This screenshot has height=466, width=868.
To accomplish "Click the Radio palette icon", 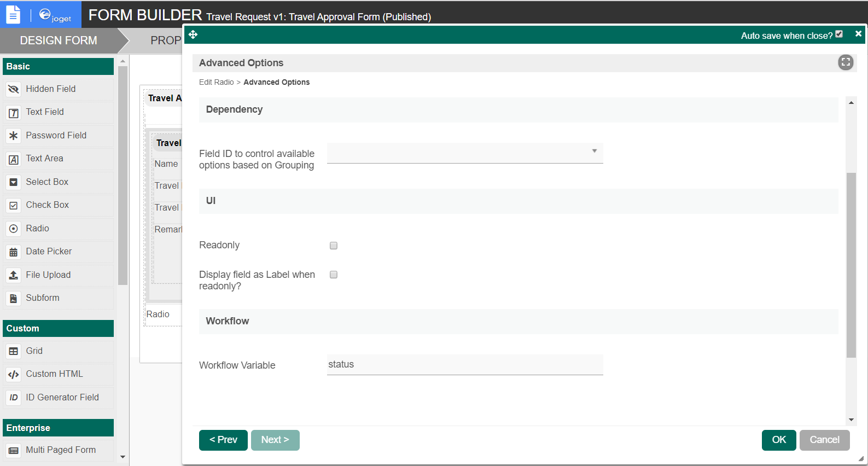I will tap(14, 229).
